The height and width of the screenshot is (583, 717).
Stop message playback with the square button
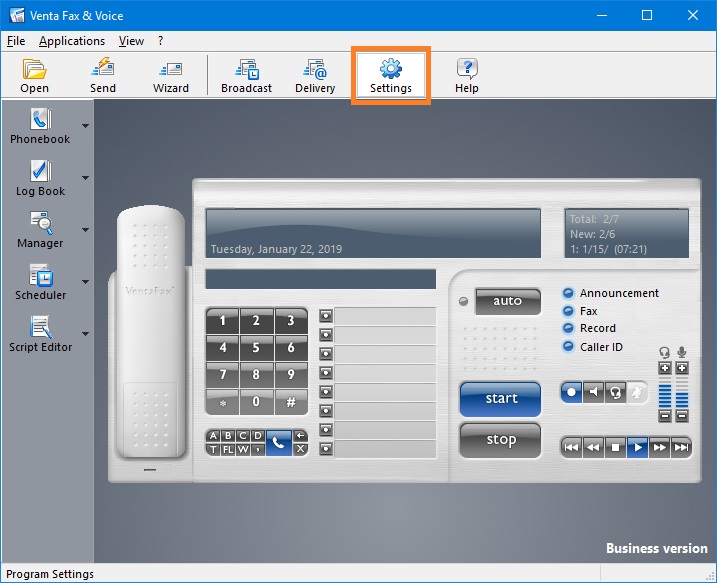[x=615, y=447]
